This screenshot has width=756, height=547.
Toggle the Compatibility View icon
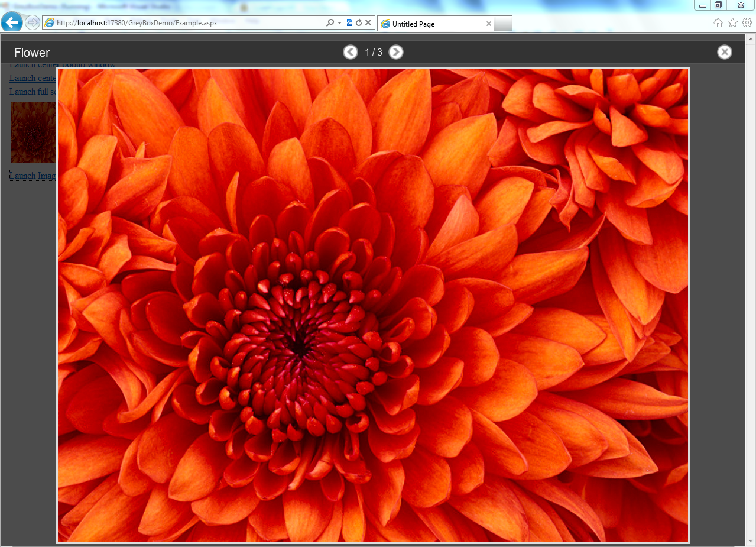point(349,23)
